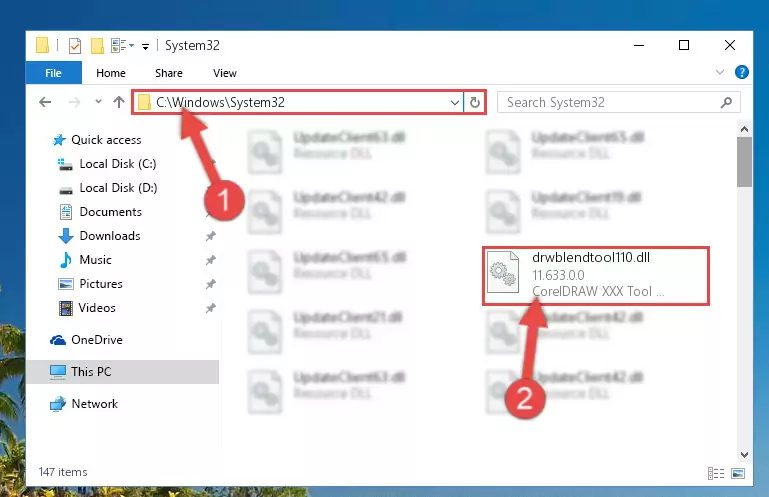Minimize the System32 window

(639, 45)
